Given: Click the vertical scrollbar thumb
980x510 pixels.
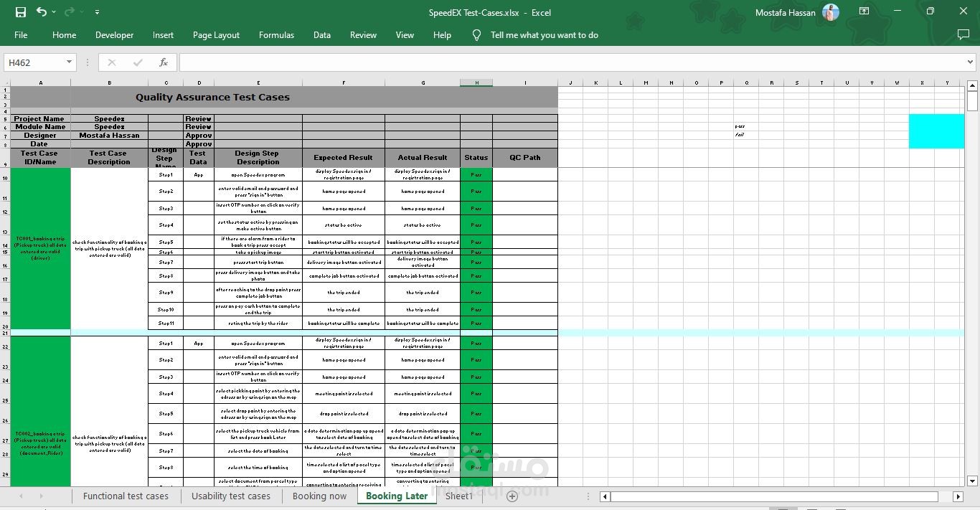Looking at the screenshot, I should 972,101.
